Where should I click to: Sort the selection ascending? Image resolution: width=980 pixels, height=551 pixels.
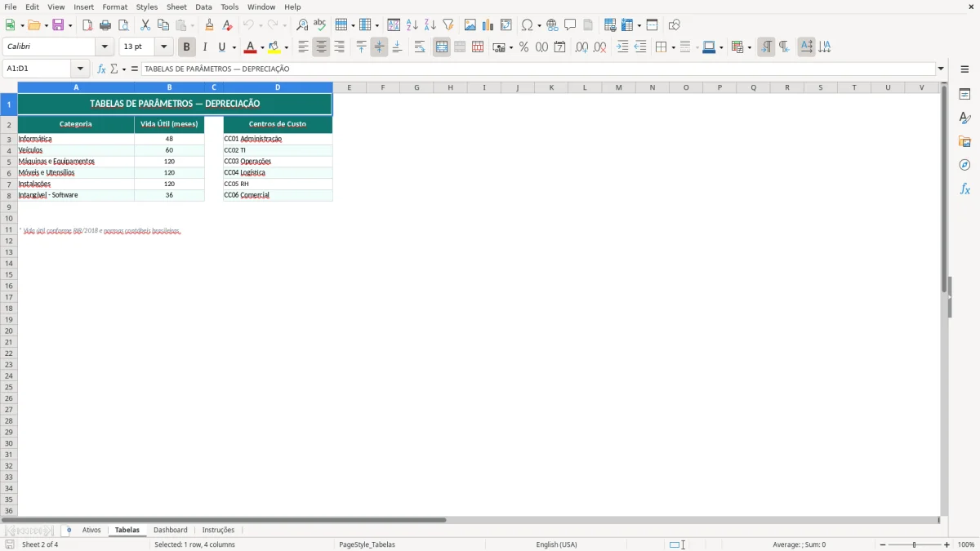pos(411,24)
